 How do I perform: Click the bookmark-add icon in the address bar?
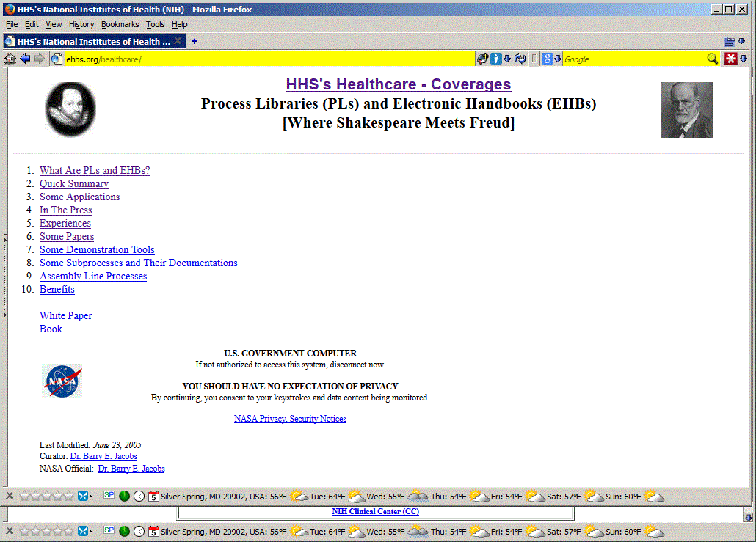483,59
